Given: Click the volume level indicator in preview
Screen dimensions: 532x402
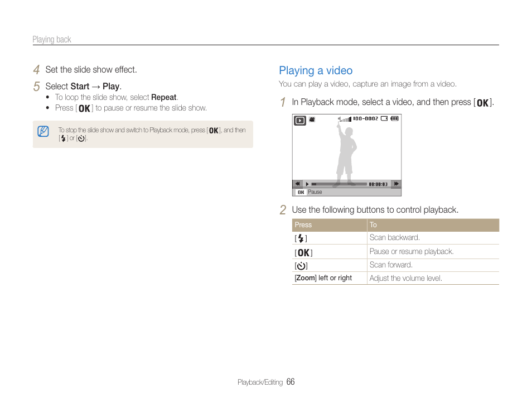Looking at the screenshot, I should [x=345, y=119].
